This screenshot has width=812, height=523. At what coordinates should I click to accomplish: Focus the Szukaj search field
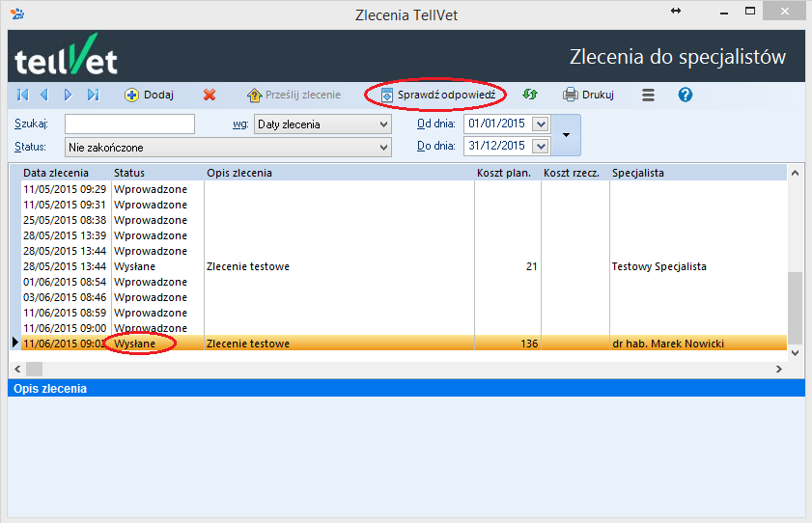tap(129, 124)
